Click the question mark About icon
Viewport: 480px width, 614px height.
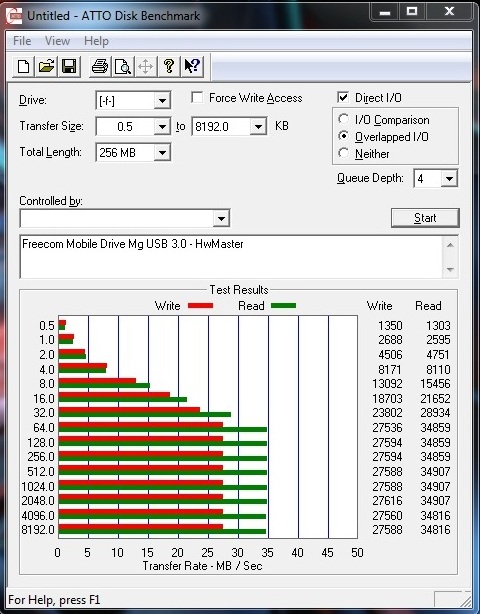[x=169, y=66]
